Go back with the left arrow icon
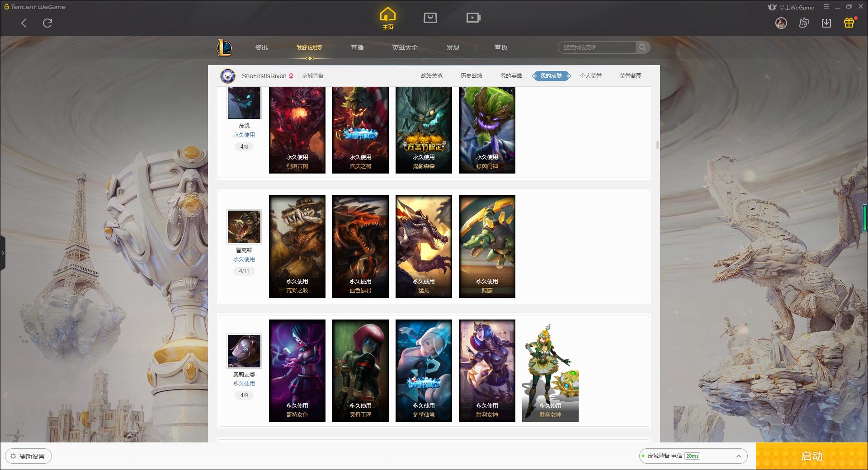The image size is (868, 470). pyautogui.click(x=24, y=23)
